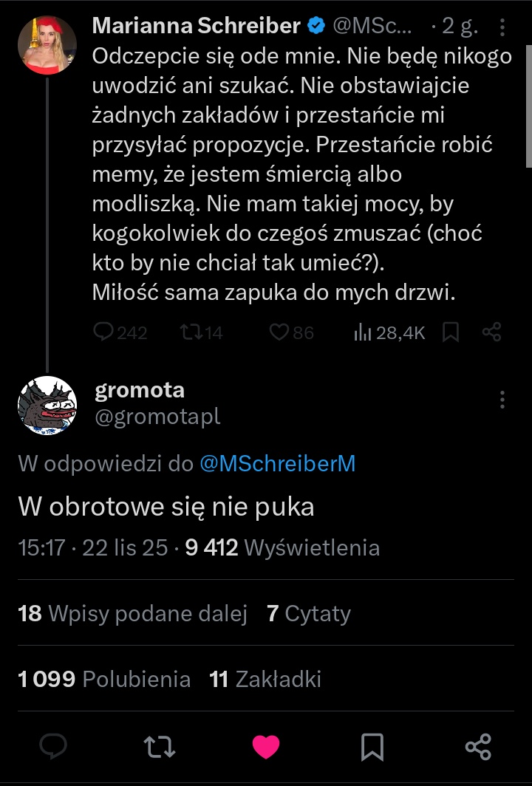Repost gromota's reply using bottom bar
The image size is (532, 786).
coord(160,747)
